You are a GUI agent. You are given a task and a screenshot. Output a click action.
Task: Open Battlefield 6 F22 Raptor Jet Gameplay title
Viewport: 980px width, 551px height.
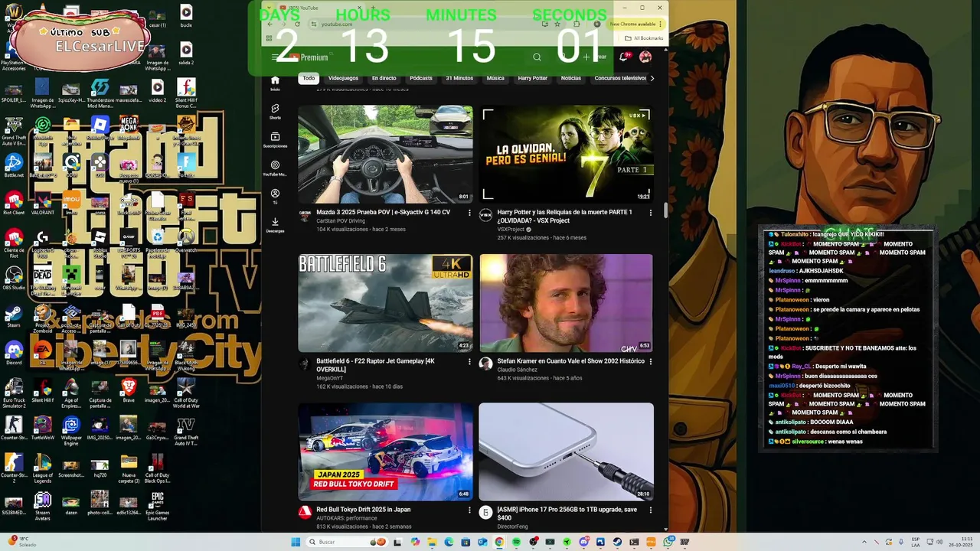(375, 365)
